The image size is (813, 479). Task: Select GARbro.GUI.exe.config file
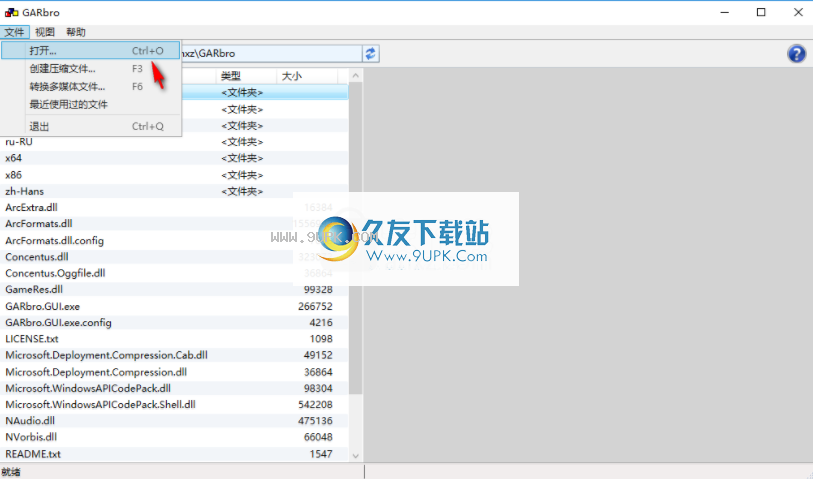coord(174,322)
